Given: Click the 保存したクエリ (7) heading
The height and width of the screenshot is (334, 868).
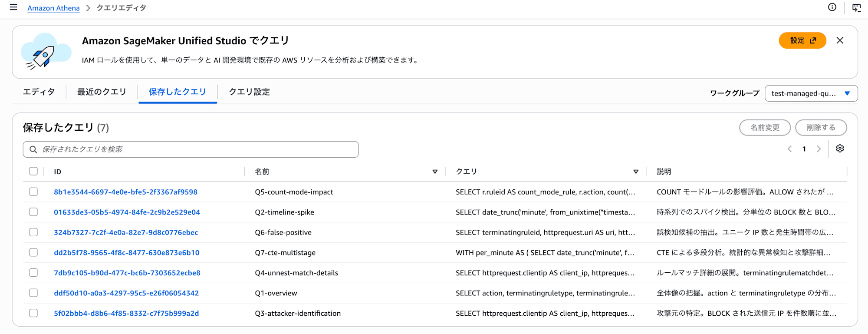Looking at the screenshot, I should click(66, 128).
